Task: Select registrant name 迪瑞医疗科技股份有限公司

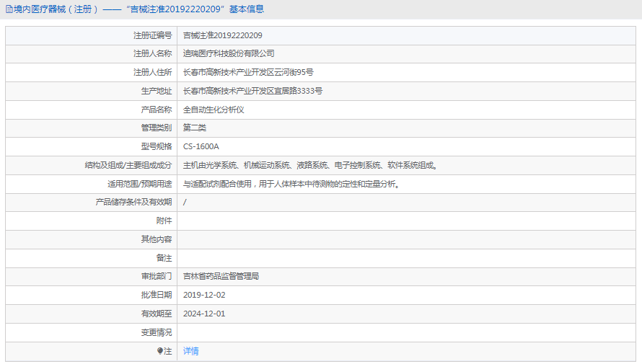Action: click(x=229, y=53)
